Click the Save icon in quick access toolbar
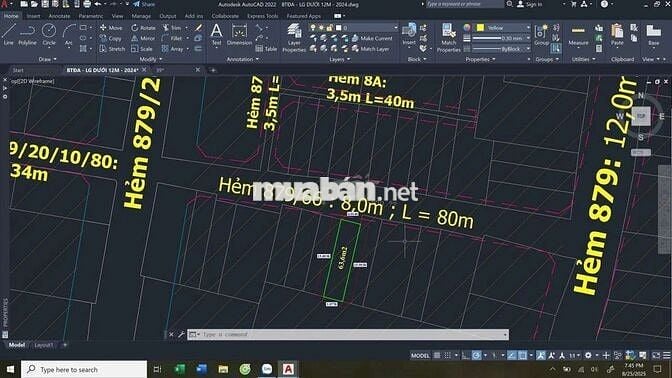This screenshot has width=672, height=378. (x=45, y=4)
